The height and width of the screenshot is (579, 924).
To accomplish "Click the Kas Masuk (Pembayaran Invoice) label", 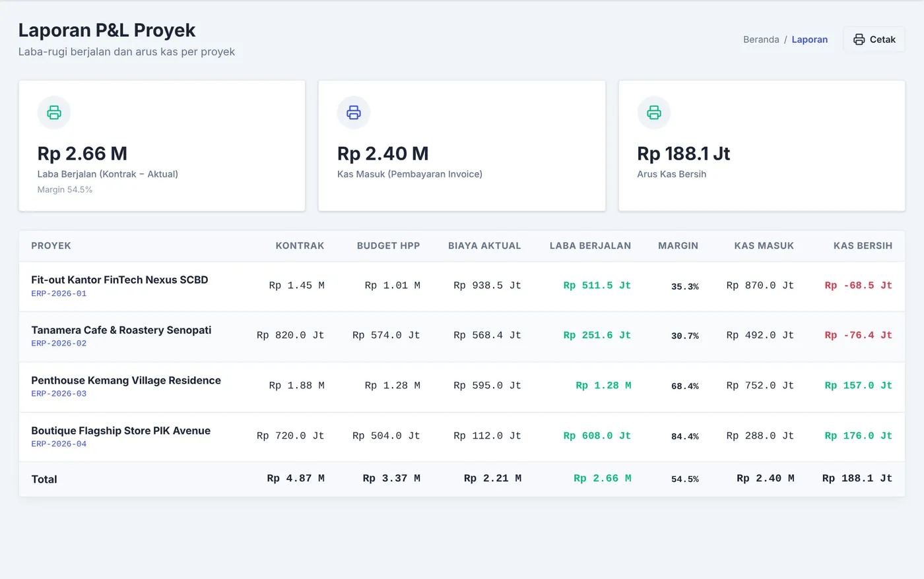I will pos(410,174).
